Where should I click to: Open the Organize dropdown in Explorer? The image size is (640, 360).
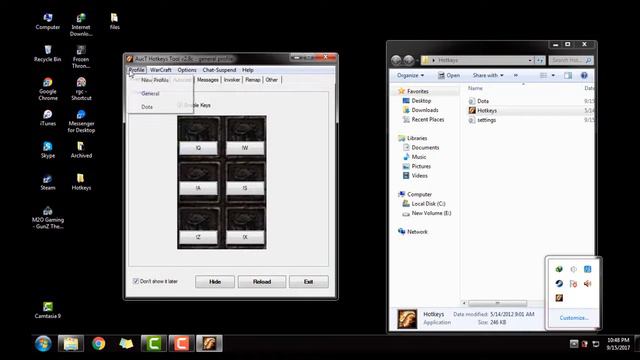[410, 76]
